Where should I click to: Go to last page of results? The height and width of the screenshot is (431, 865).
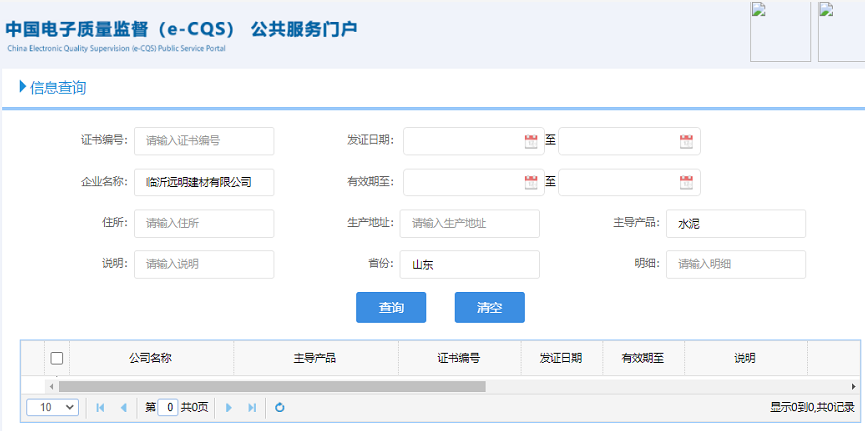point(252,408)
